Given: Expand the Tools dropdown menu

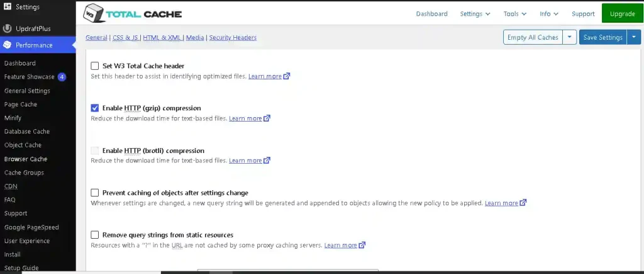Looking at the screenshot, I should (515, 14).
